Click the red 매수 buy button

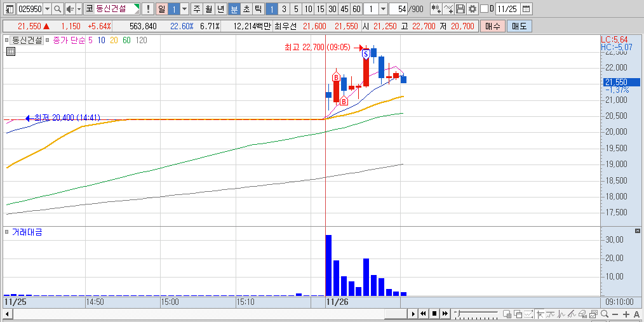click(x=492, y=26)
